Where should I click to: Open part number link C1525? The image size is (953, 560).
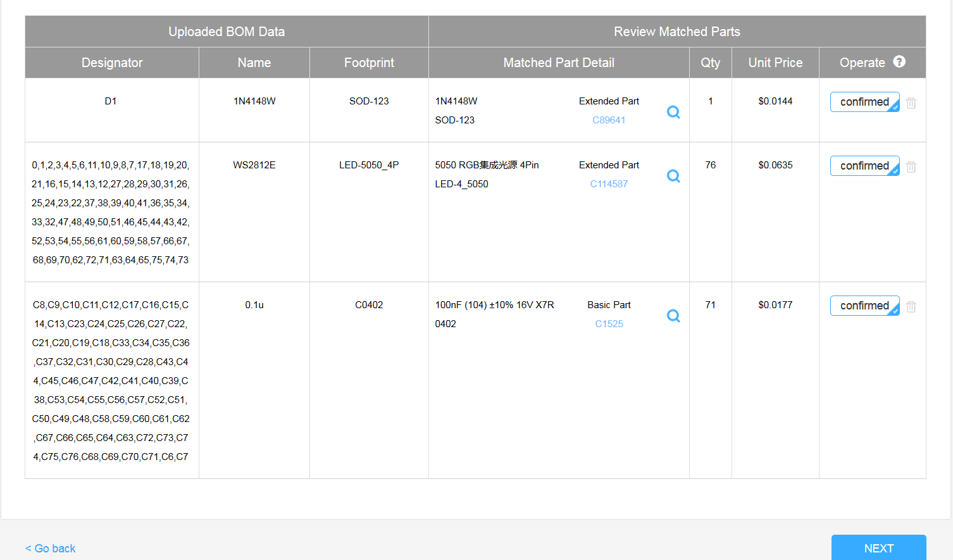(609, 323)
